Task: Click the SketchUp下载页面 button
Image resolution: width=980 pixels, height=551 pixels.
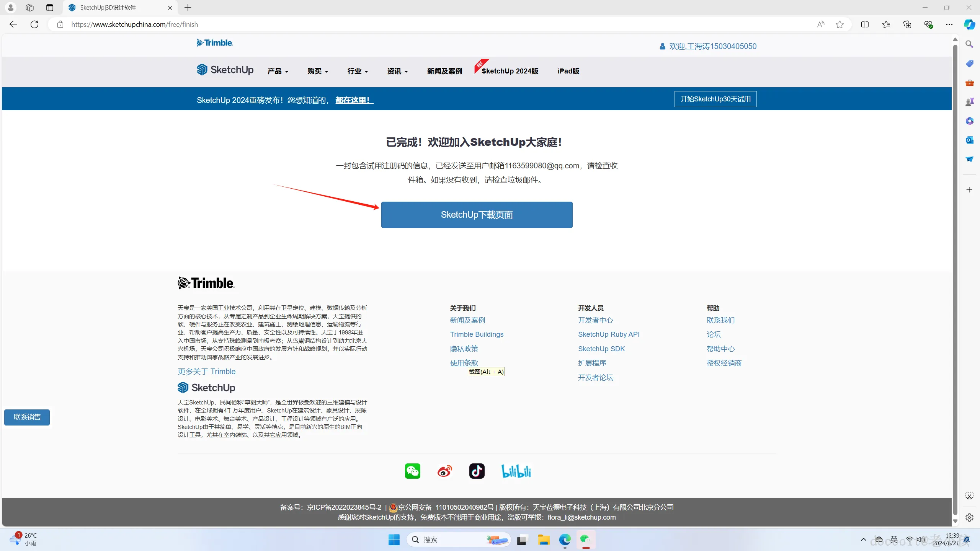Action: coord(477,215)
